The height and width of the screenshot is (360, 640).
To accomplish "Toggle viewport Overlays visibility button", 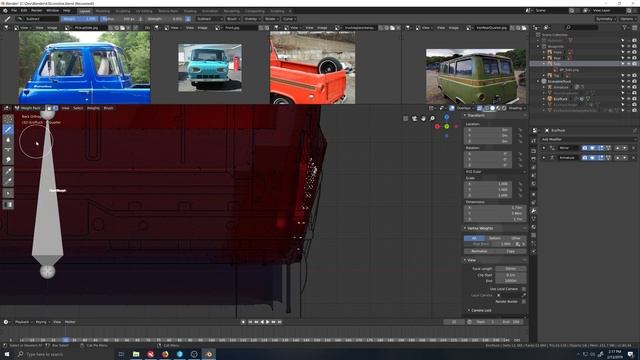I will point(452,108).
